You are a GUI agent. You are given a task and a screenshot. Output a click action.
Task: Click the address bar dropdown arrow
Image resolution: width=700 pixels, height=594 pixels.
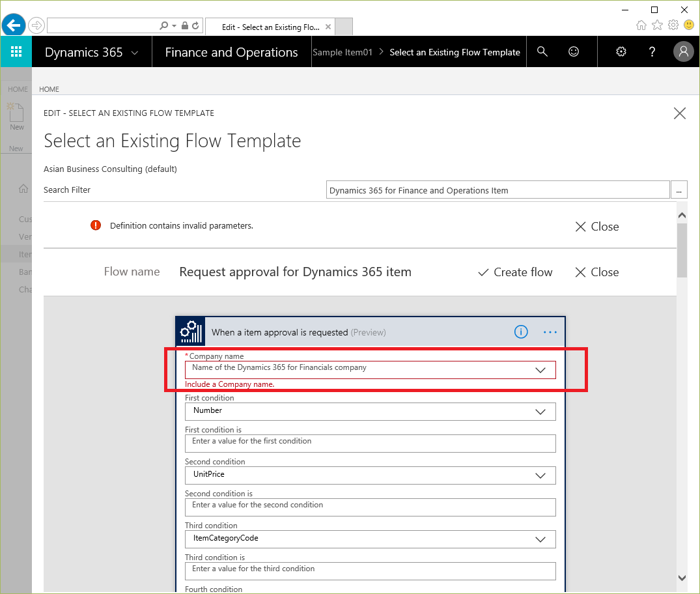tap(174, 26)
